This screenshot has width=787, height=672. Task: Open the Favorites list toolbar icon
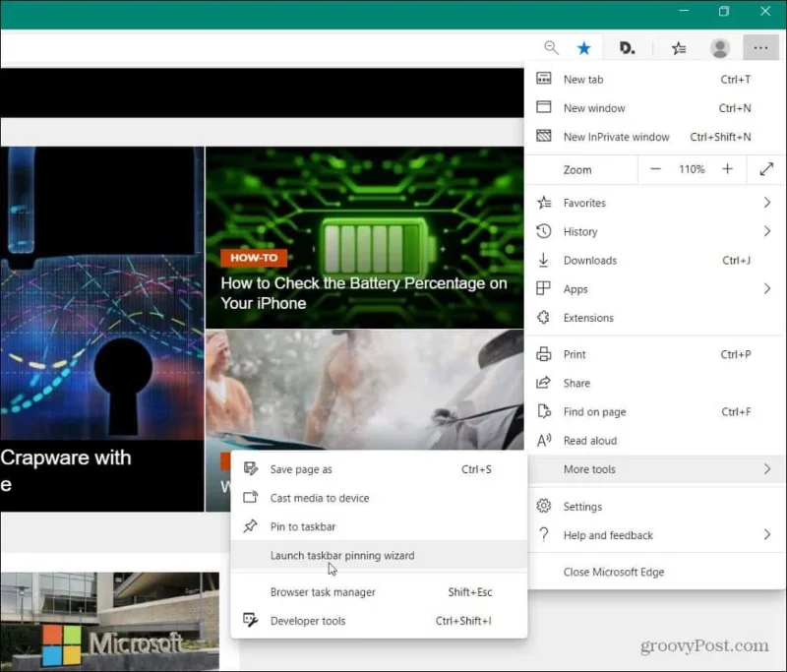coord(679,48)
